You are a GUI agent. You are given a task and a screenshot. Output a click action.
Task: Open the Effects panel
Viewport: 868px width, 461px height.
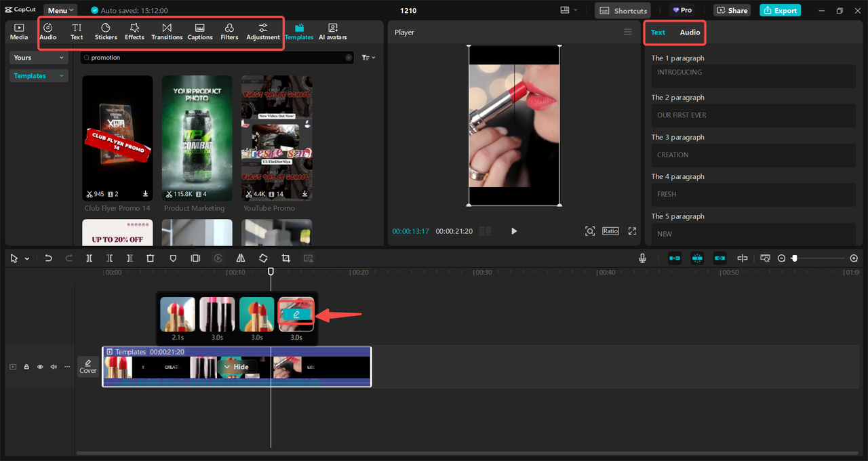(134, 31)
